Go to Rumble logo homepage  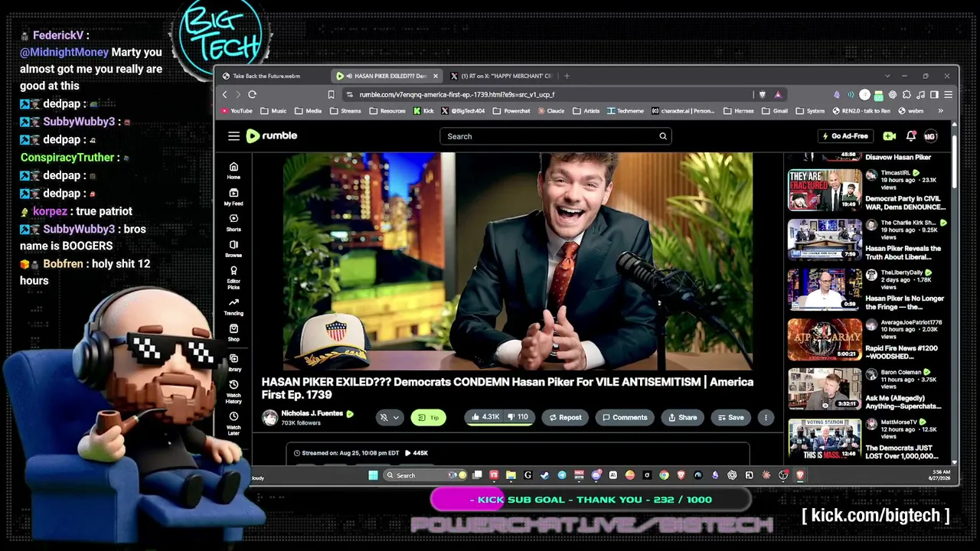[272, 136]
